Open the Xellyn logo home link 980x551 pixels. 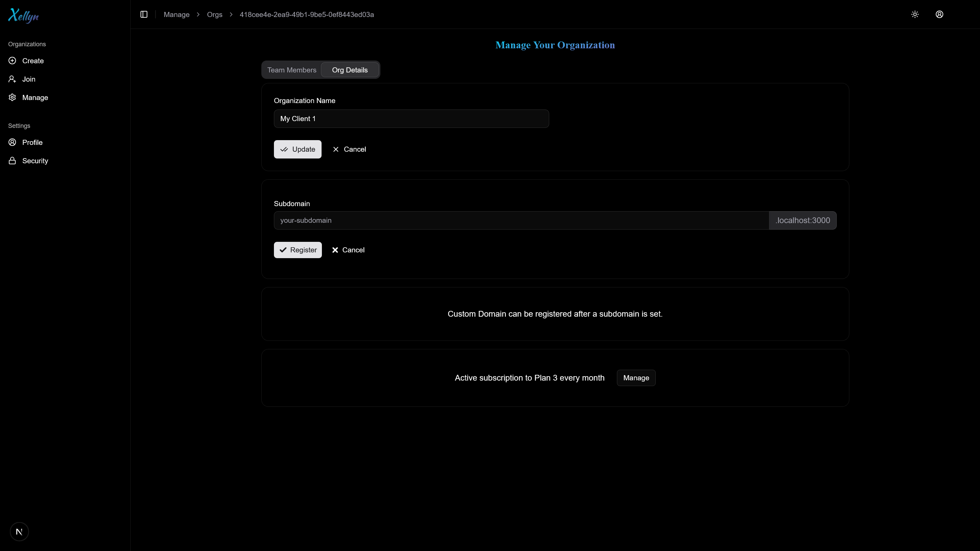pyautogui.click(x=23, y=16)
